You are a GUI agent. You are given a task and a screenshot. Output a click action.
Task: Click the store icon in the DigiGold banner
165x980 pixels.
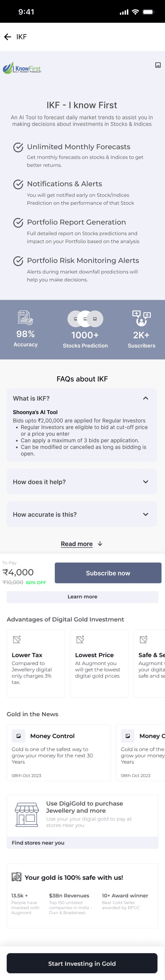click(x=27, y=815)
